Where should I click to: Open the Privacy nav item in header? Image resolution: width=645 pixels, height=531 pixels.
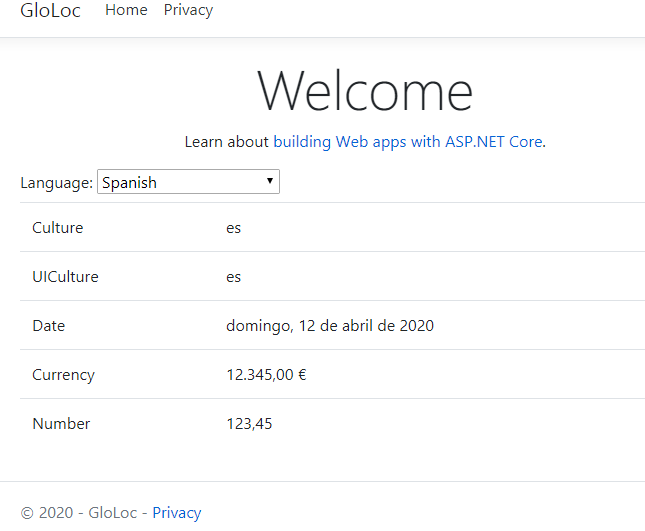click(188, 10)
